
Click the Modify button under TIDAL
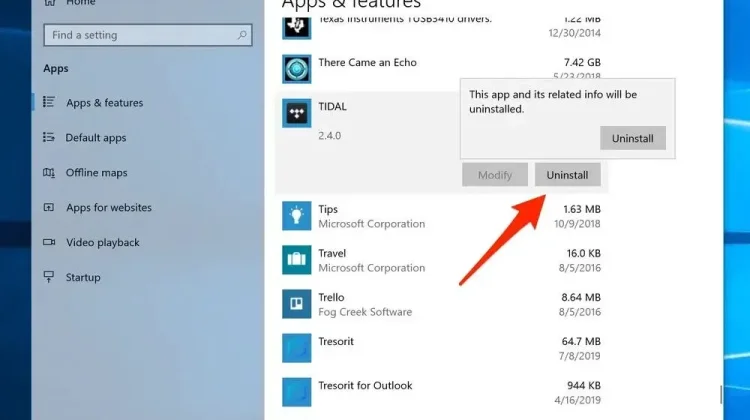pos(495,175)
